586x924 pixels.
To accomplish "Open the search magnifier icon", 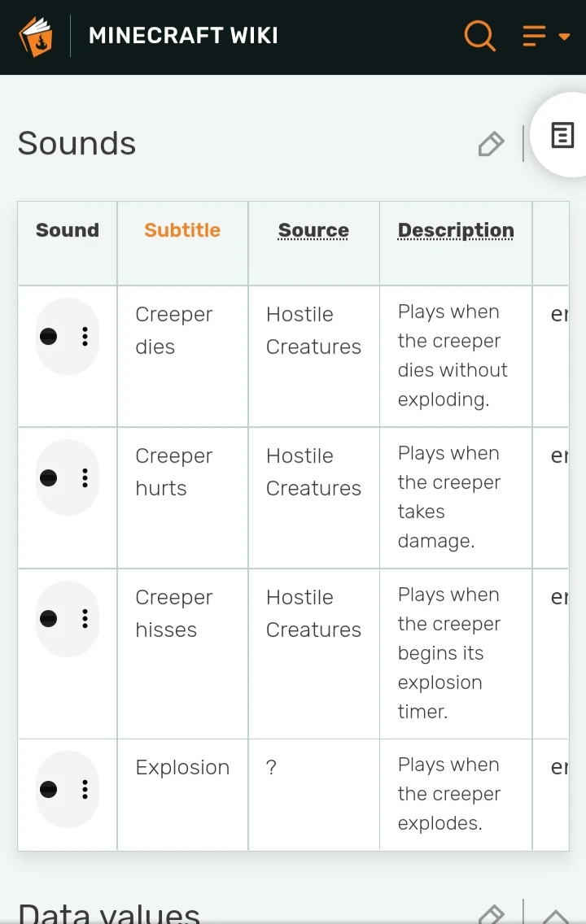I will pos(479,36).
